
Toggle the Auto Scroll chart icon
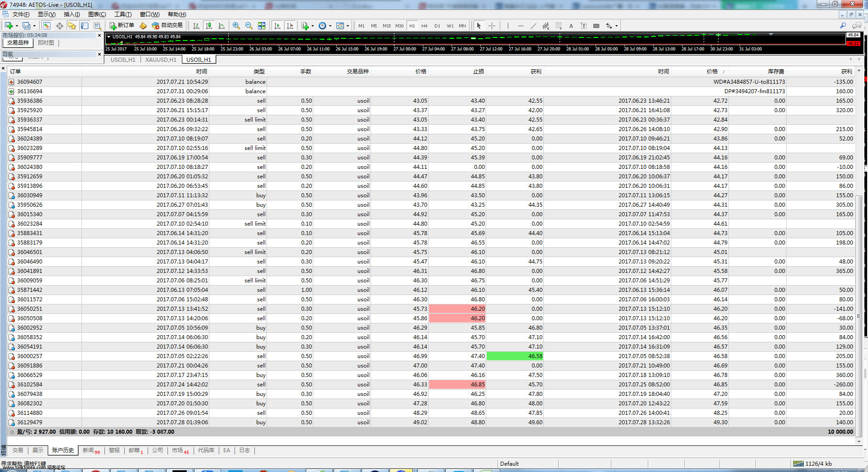point(277,26)
